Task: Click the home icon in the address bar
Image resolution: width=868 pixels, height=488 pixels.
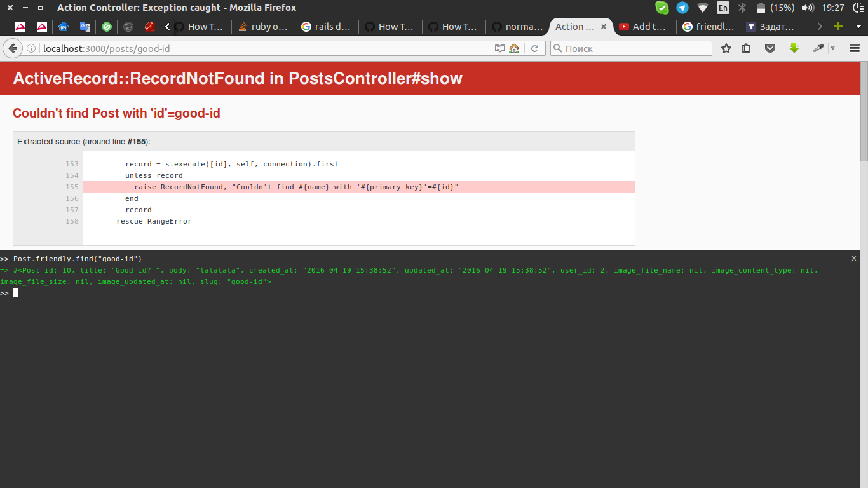Action: click(x=514, y=48)
